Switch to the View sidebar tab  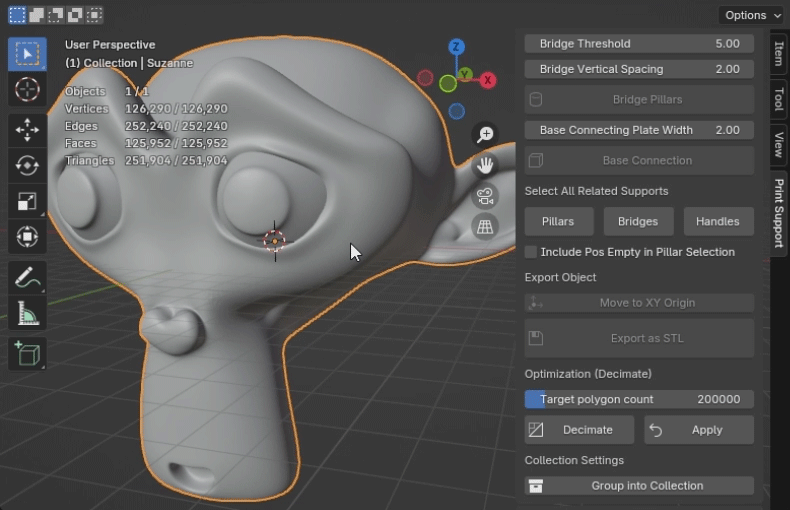[x=778, y=145]
